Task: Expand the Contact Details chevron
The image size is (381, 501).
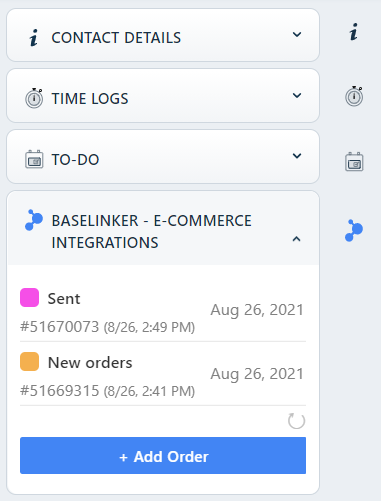Action: click(297, 34)
